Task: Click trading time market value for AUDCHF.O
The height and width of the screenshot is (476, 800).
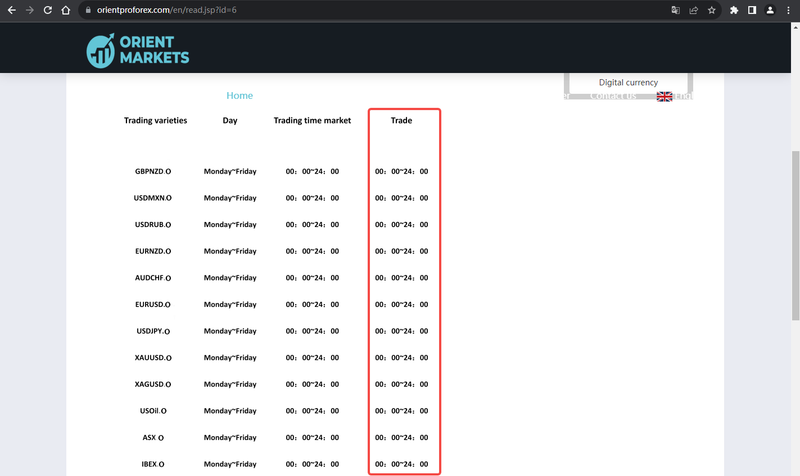Action: click(312, 278)
